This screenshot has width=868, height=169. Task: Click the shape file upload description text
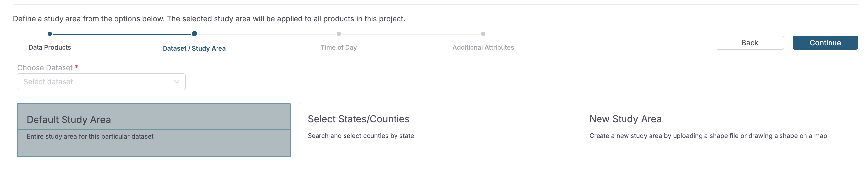[708, 136]
